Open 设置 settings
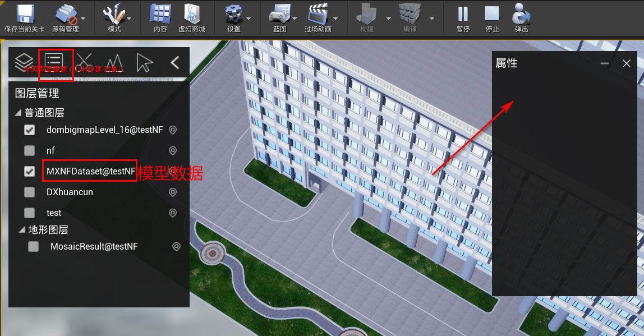Screen dimensions: 644x336 click(x=234, y=18)
